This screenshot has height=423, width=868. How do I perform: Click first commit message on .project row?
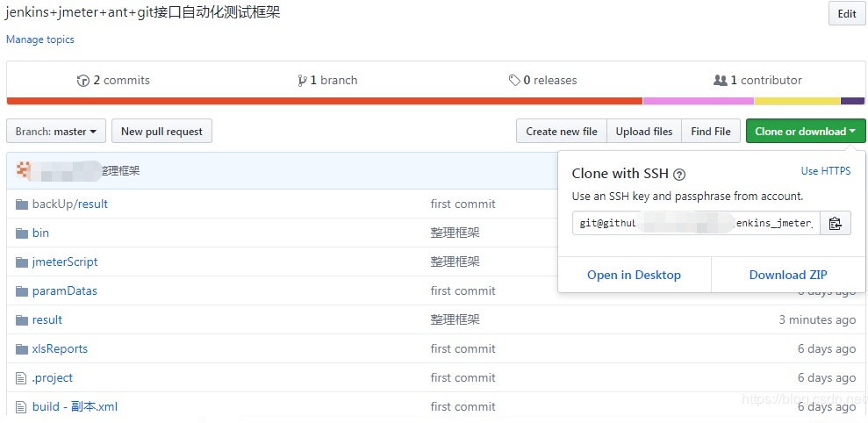point(463,378)
